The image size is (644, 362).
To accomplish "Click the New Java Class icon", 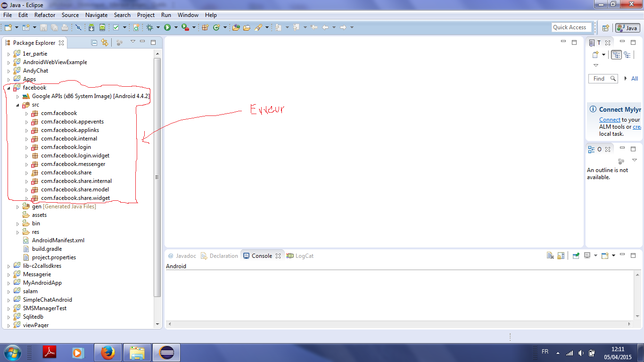I will tap(216, 27).
